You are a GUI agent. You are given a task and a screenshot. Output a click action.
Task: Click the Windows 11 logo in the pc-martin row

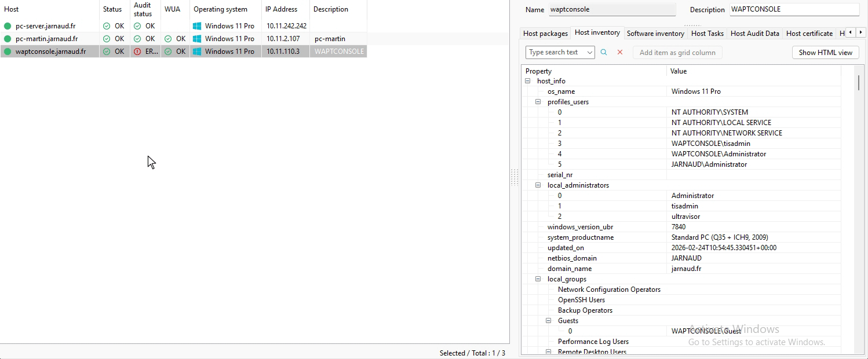tap(197, 39)
